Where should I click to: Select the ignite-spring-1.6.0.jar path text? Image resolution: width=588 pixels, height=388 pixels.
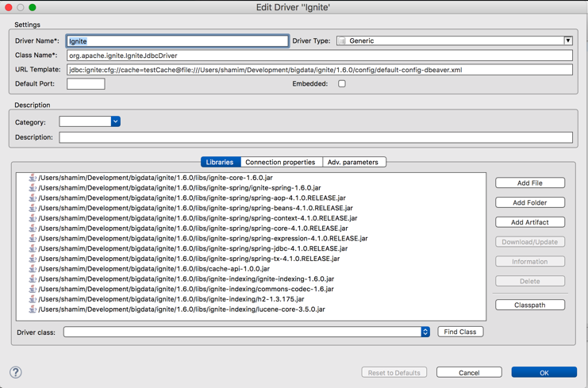point(179,188)
